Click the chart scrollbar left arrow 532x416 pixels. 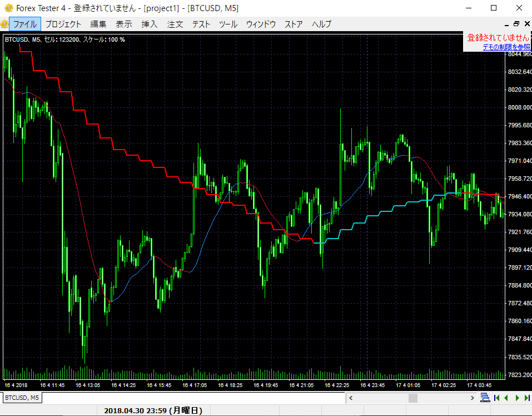tap(351, 398)
